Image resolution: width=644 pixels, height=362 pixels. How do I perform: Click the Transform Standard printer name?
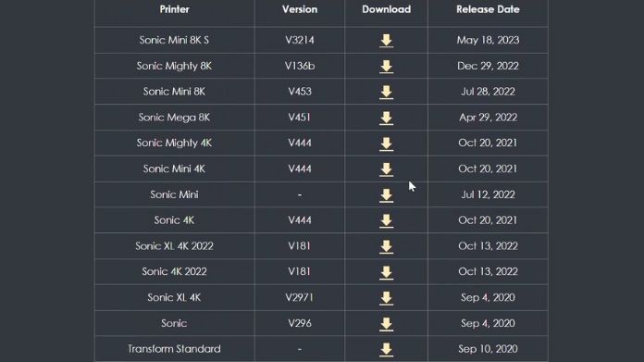coord(174,349)
